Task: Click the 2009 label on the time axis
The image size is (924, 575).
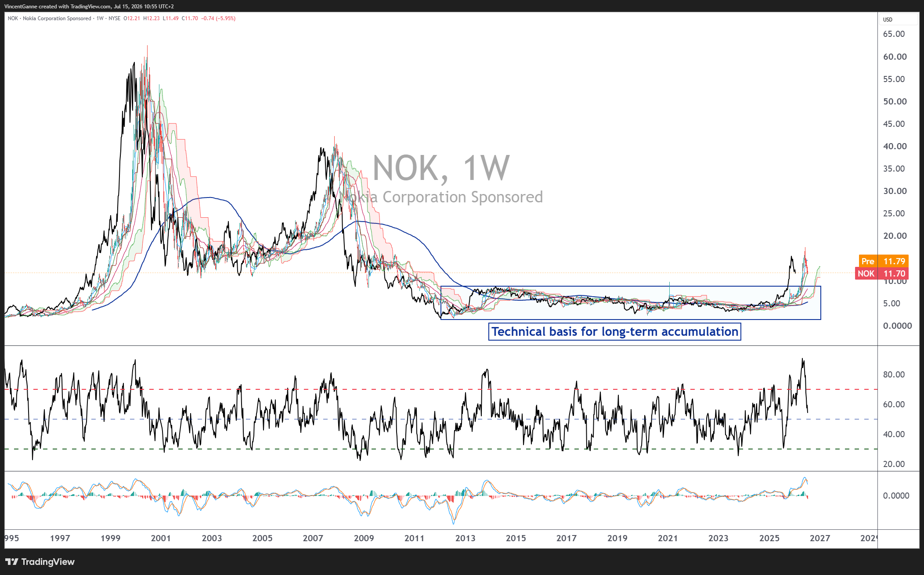Action: coord(364,538)
